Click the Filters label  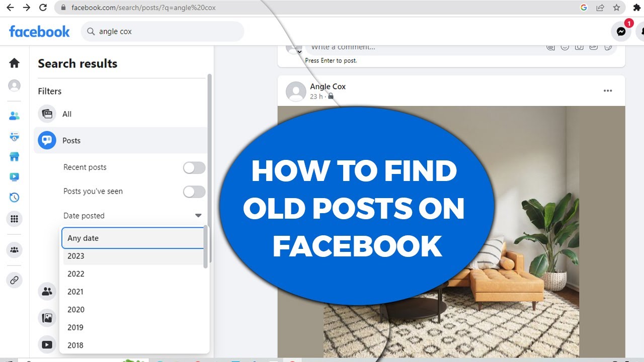(x=50, y=92)
